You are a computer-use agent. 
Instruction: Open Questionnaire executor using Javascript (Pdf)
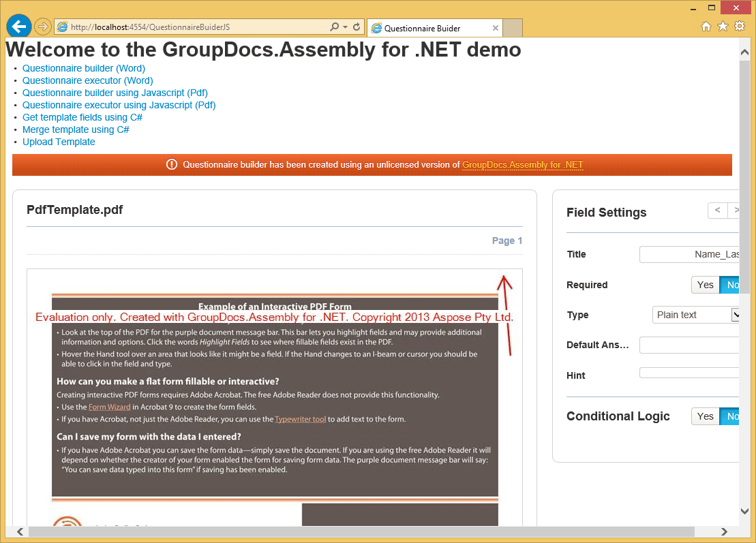pyautogui.click(x=119, y=105)
